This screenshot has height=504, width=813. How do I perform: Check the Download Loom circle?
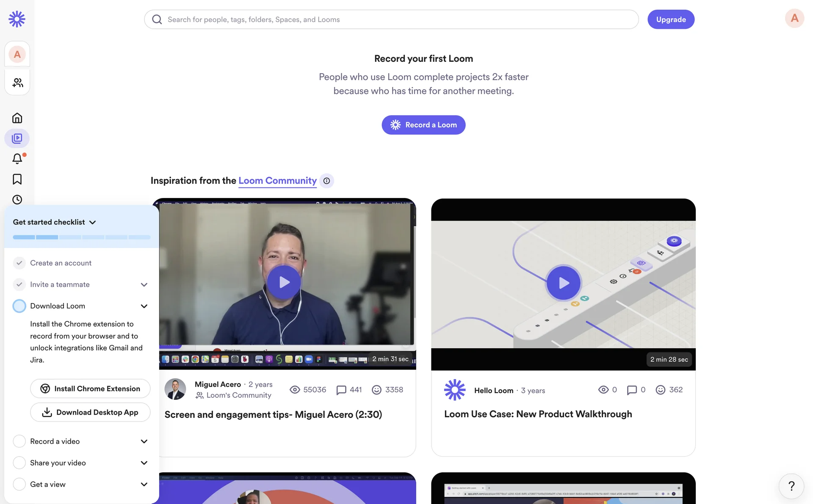(x=19, y=306)
